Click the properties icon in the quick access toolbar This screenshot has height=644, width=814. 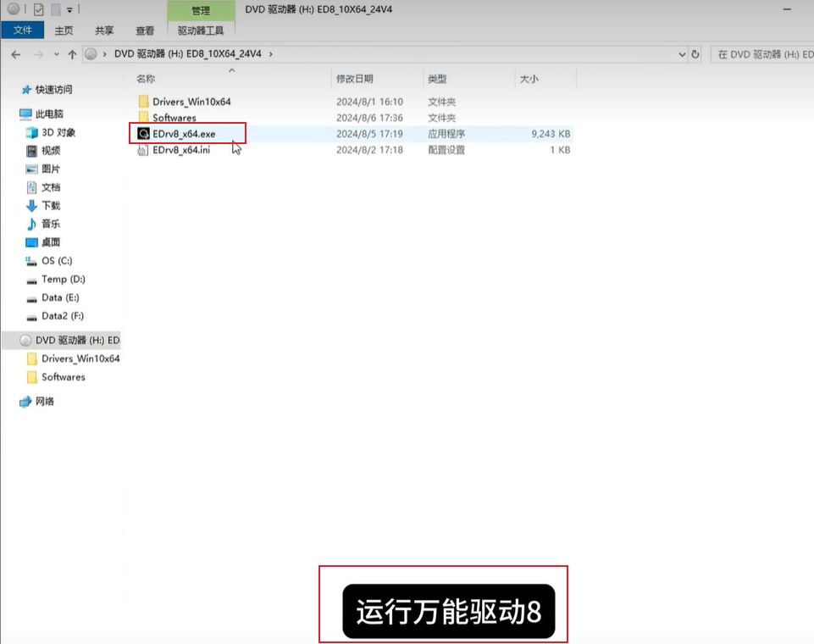coord(38,10)
